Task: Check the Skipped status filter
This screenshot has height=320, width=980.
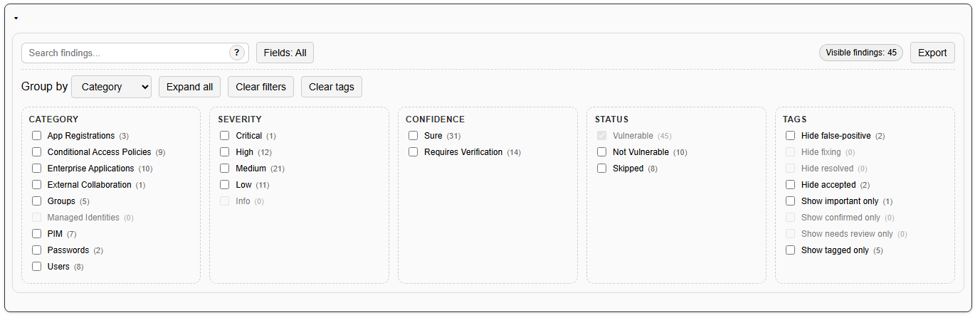Action: pos(602,169)
